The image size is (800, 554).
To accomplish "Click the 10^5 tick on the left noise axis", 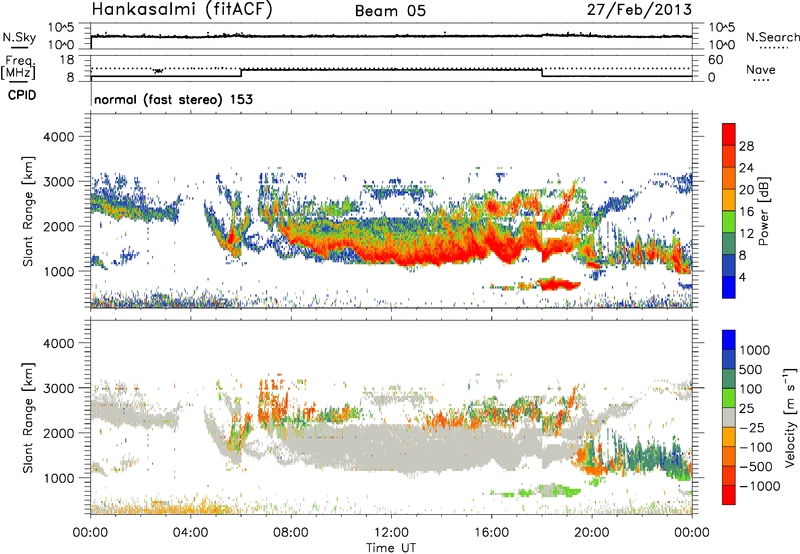I will (x=61, y=27).
